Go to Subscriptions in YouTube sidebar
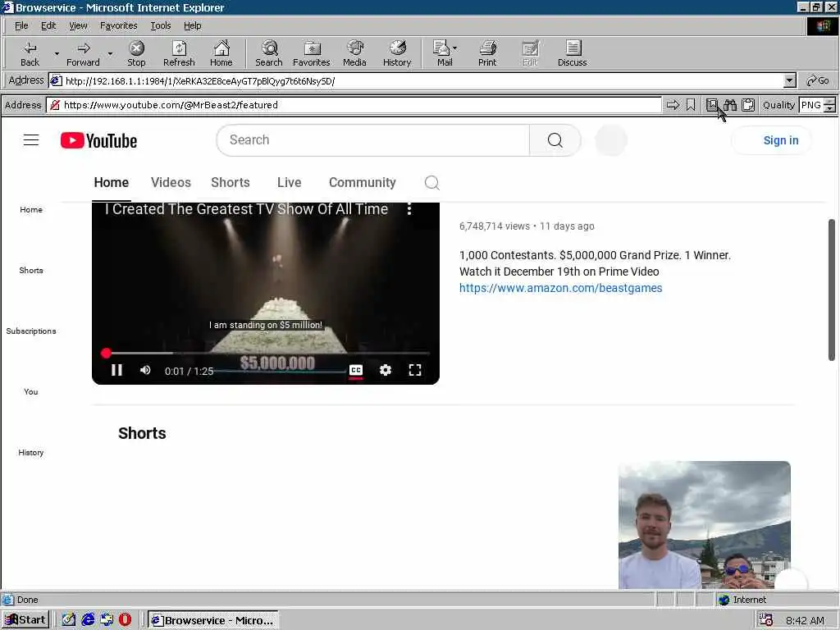Viewport: 840px width, 630px height. pos(31,331)
